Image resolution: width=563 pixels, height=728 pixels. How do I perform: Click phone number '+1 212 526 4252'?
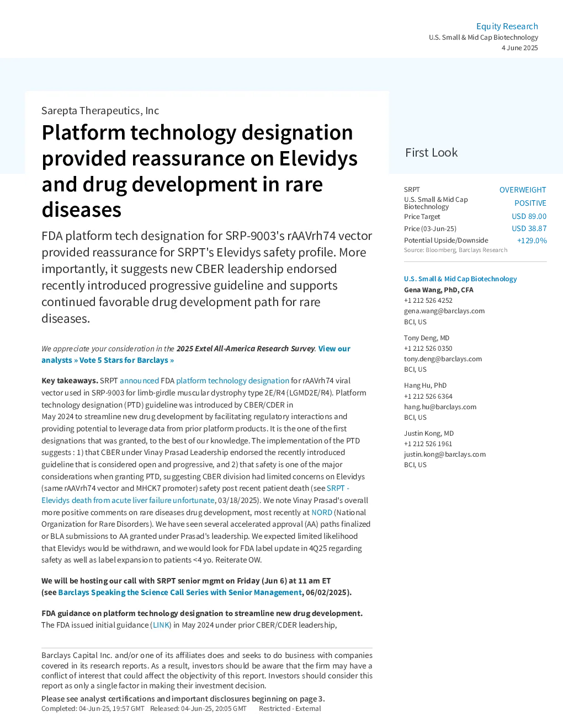pyautogui.click(x=428, y=301)
